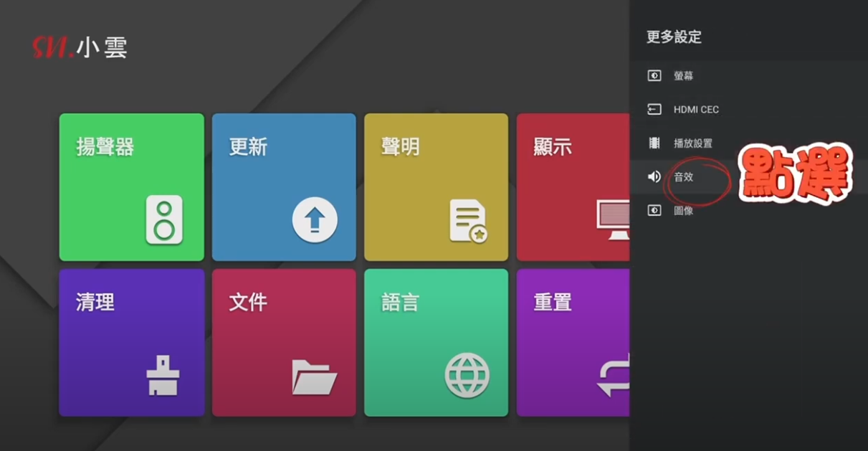
Task: Click the loop arrows icon in 重置 tile
Action: 614,375
